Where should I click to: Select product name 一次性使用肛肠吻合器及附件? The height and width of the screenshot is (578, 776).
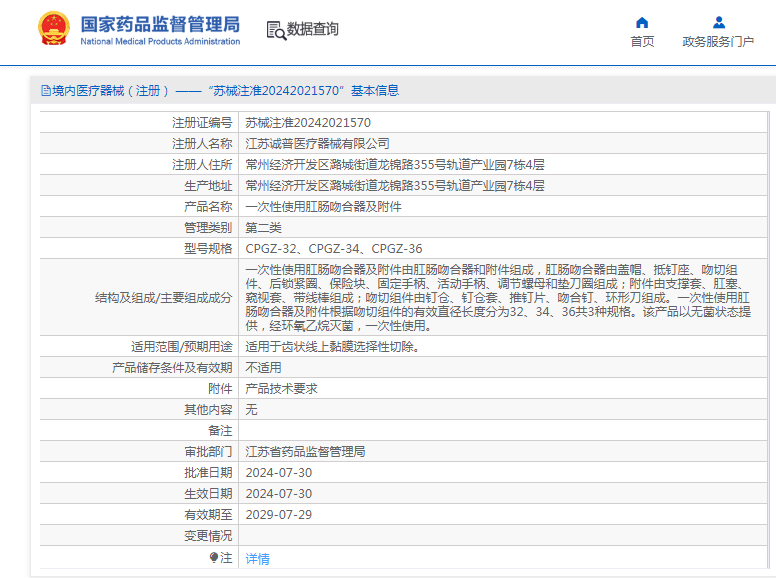323,207
